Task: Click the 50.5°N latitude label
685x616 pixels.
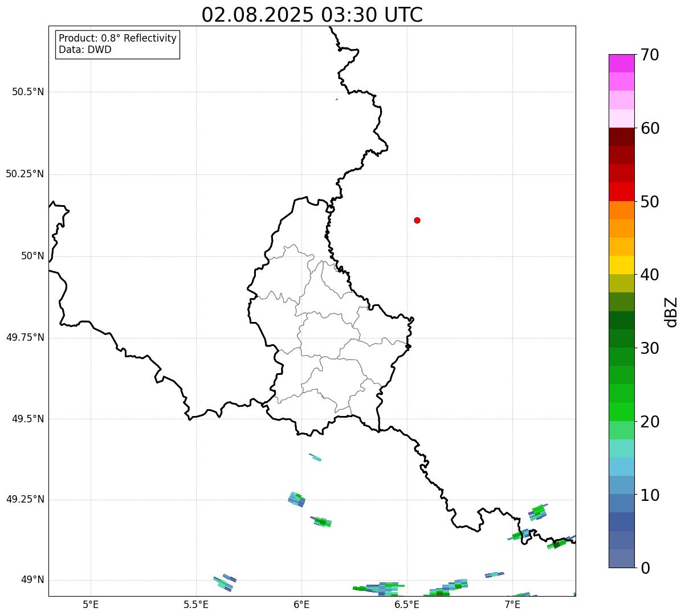Action: coord(28,92)
